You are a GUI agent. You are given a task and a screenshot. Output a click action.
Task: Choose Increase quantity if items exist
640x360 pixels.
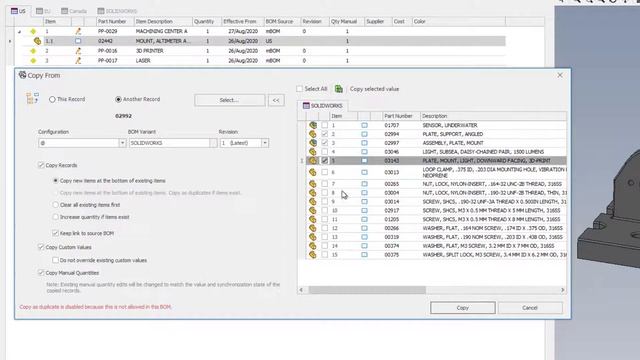[x=56, y=217]
